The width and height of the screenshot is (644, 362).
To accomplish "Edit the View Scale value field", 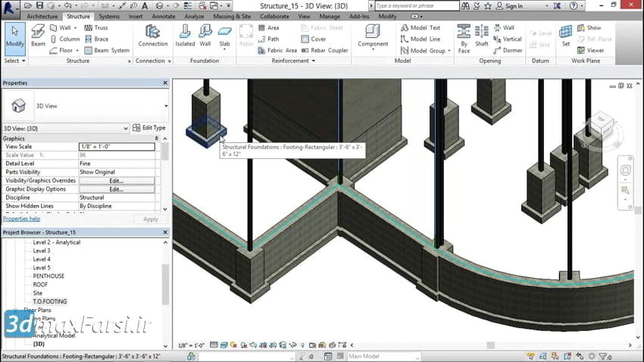I will (117, 146).
